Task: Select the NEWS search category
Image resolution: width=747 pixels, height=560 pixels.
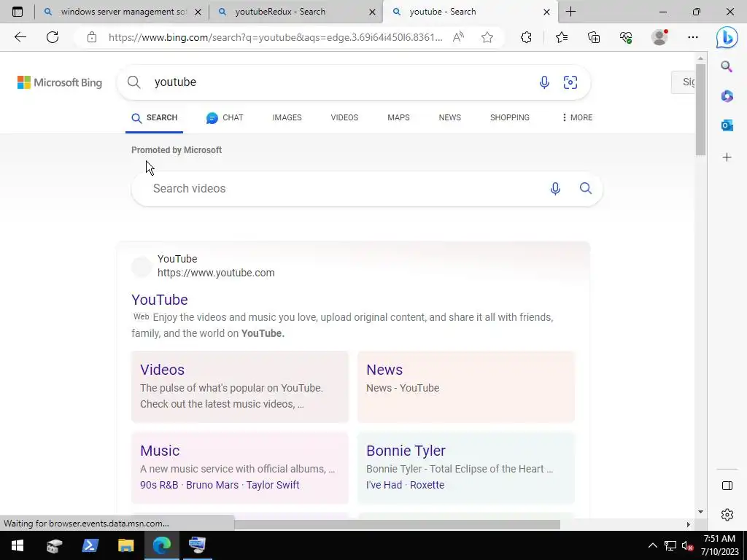Action: 449,117
